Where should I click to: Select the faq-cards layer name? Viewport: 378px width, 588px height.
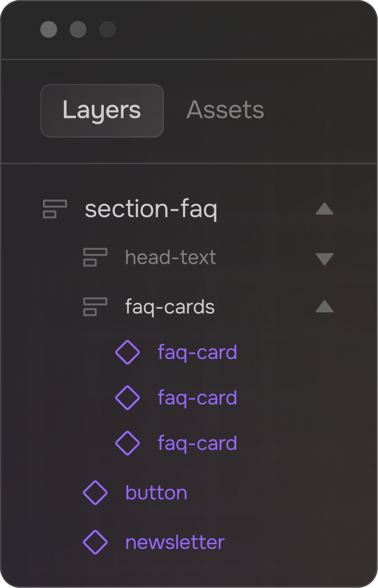(170, 307)
